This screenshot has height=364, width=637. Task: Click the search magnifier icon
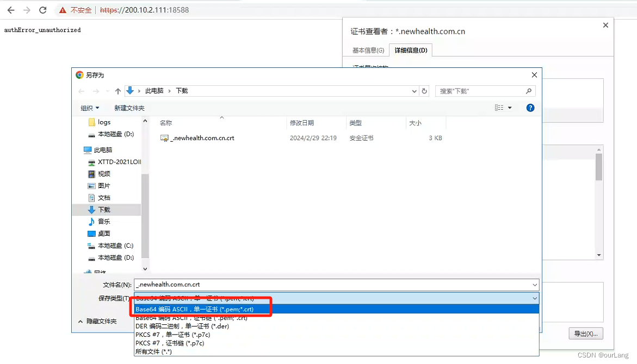529,91
